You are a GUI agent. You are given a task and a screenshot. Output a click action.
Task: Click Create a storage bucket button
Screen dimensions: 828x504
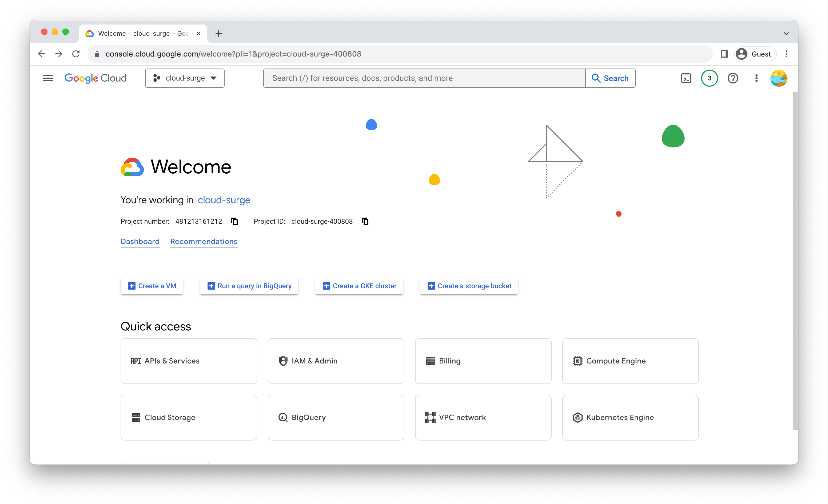tap(469, 286)
